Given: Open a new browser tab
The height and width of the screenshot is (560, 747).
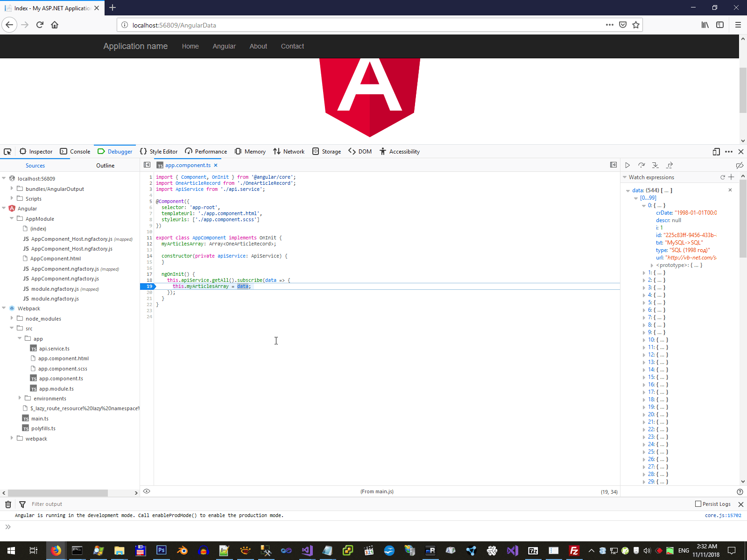Looking at the screenshot, I should pyautogui.click(x=113, y=8).
